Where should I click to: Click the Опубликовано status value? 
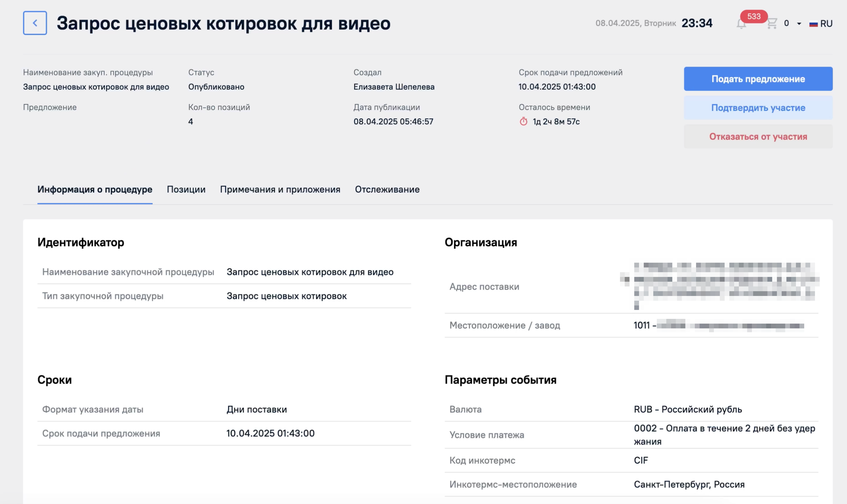216,87
